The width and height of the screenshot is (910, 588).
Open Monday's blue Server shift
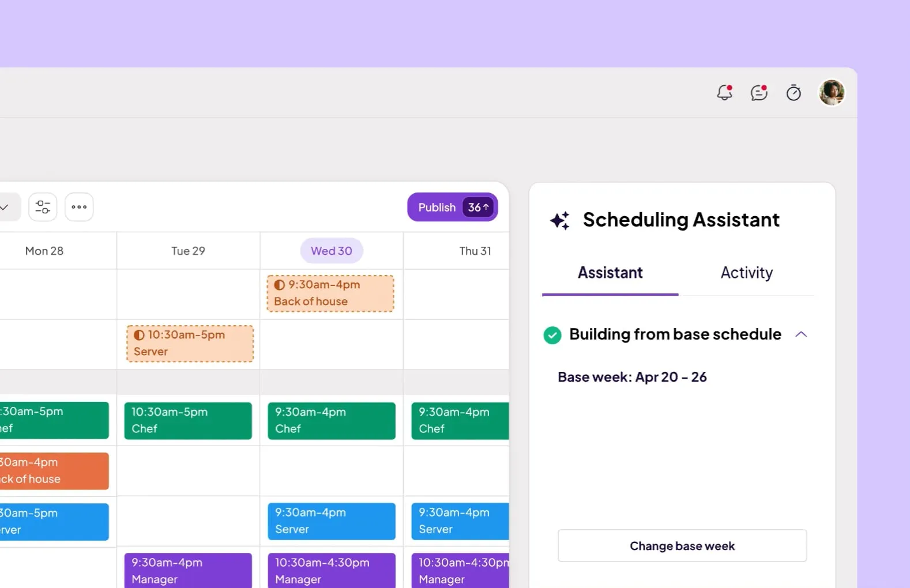pos(54,522)
